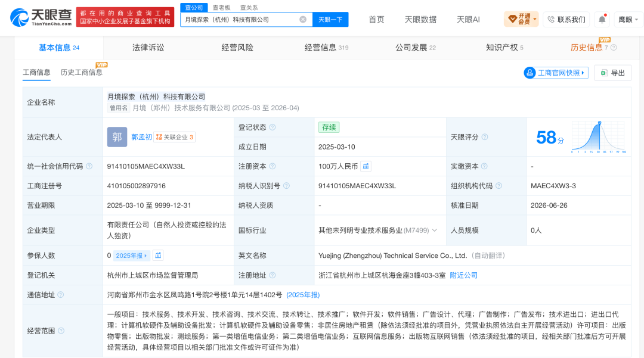Click the help icon next to 注册地址
The width and height of the screenshot is (644, 358).
[x=273, y=275]
